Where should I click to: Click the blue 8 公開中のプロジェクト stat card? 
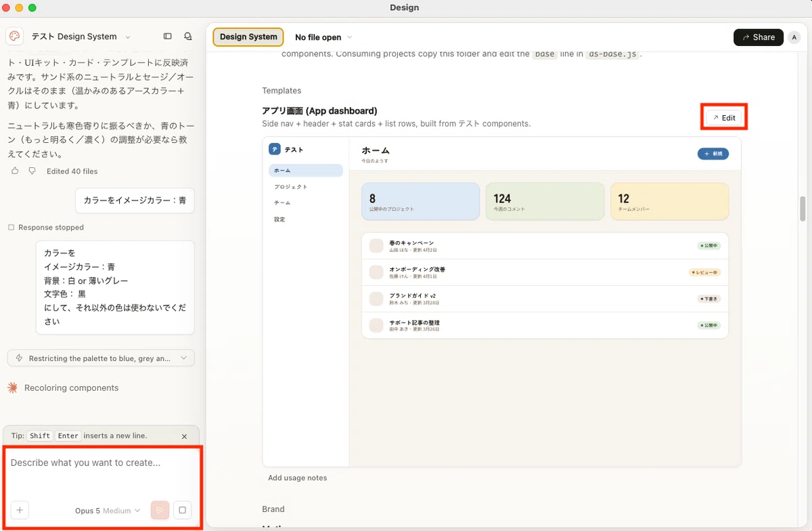pos(420,201)
